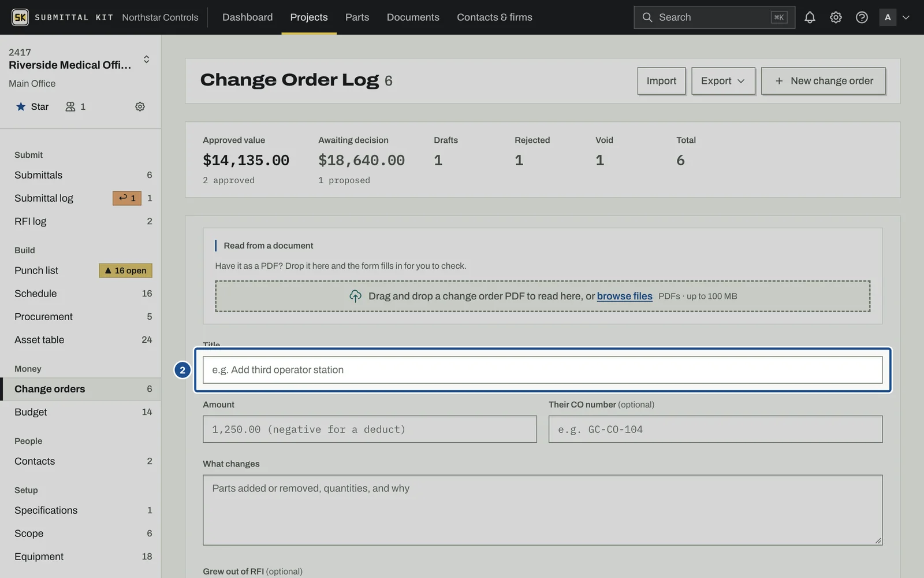
Task: Open Schedule in sidebar
Action: click(x=81, y=294)
